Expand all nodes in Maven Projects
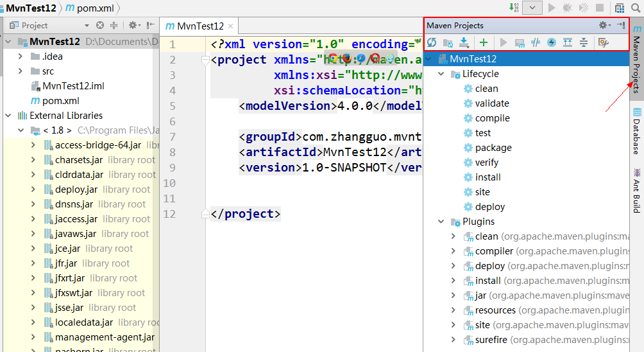The height and width of the screenshot is (352, 644). click(x=568, y=42)
